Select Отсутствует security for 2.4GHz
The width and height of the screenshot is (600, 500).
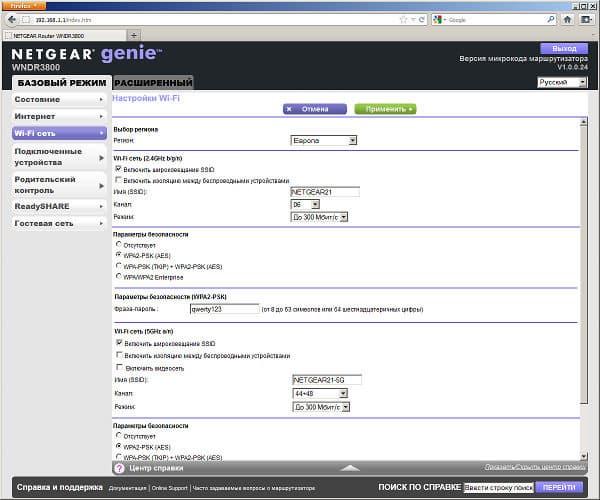(x=119, y=244)
